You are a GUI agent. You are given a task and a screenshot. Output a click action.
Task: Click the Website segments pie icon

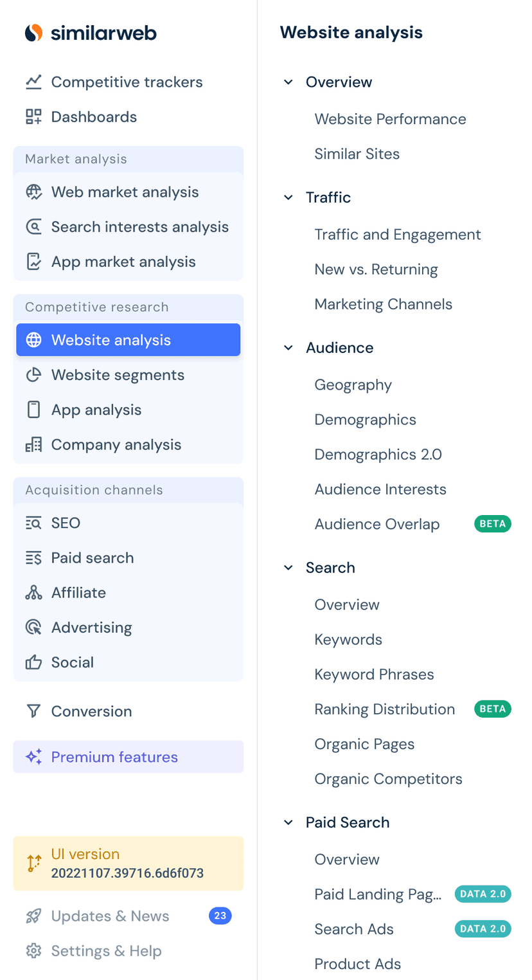(x=33, y=374)
